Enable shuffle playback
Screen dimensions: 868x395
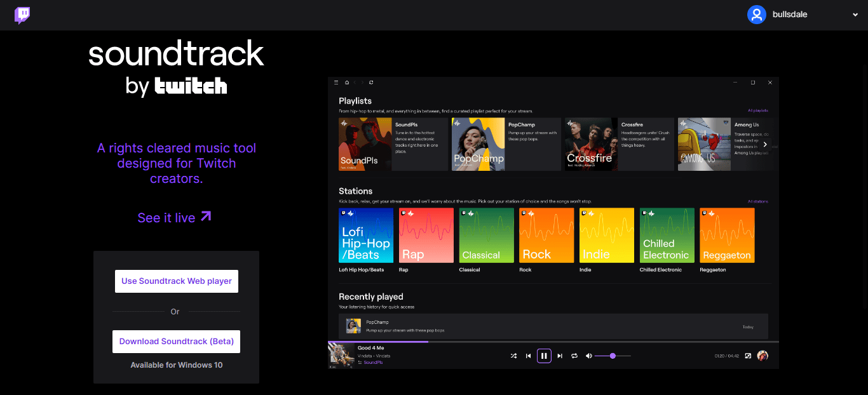pos(513,356)
